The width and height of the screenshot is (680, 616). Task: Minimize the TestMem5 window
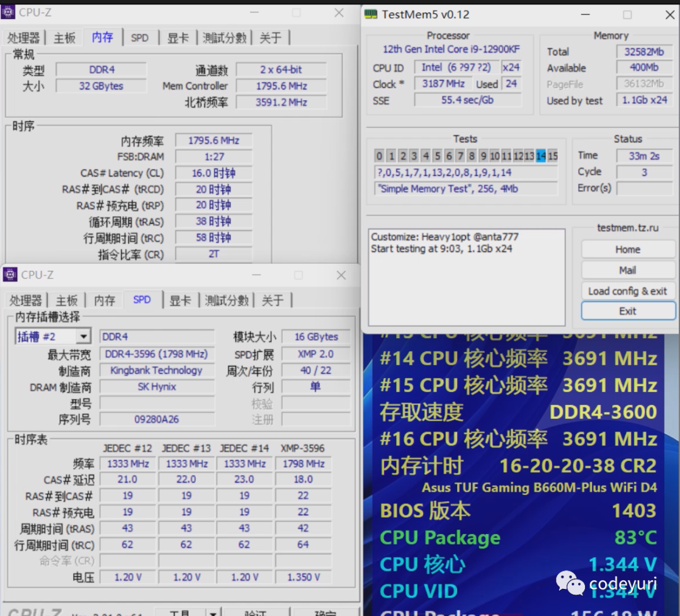click(586, 14)
